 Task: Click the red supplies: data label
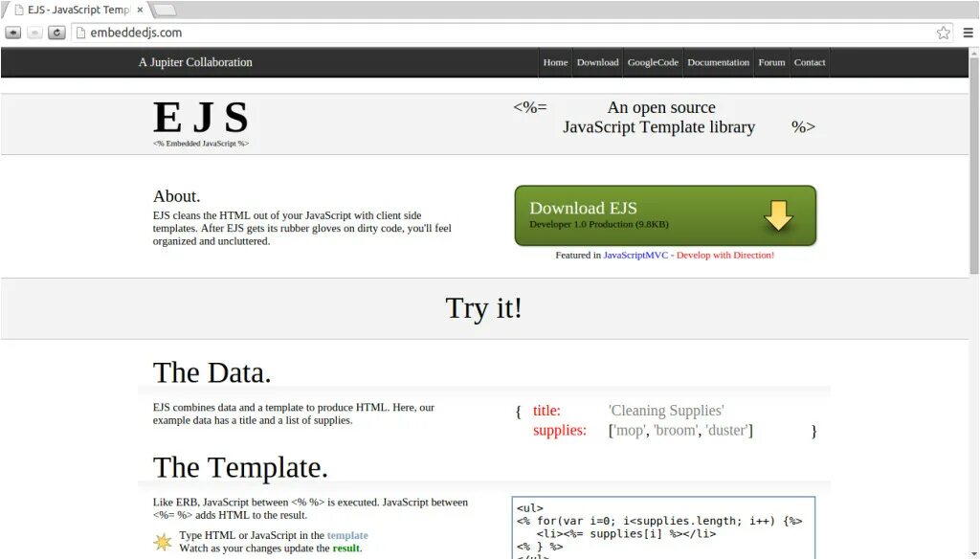coord(560,431)
